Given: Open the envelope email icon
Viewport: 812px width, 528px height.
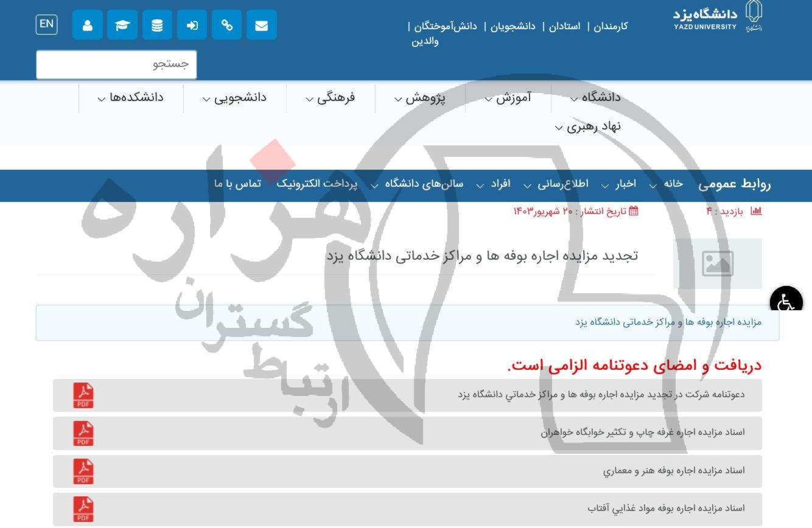Looking at the screenshot, I should tap(262, 24).
